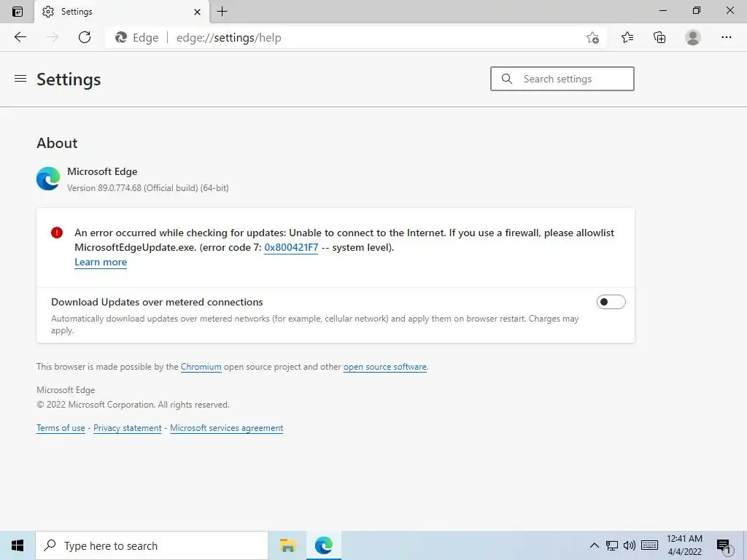
Task: Click the touch keyboard icon in tray
Action: pyautogui.click(x=649, y=545)
